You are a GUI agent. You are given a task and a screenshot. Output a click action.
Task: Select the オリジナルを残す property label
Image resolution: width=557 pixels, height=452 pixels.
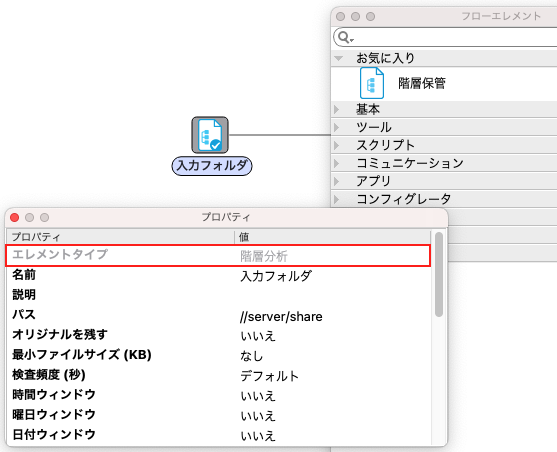point(60,334)
